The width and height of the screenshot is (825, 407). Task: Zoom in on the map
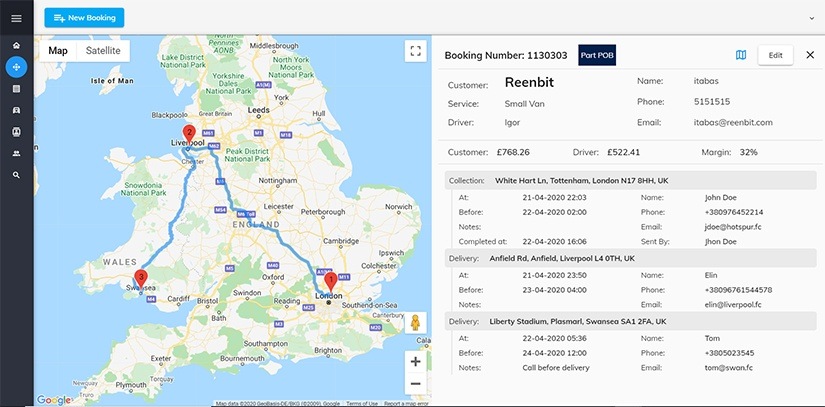pos(416,361)
